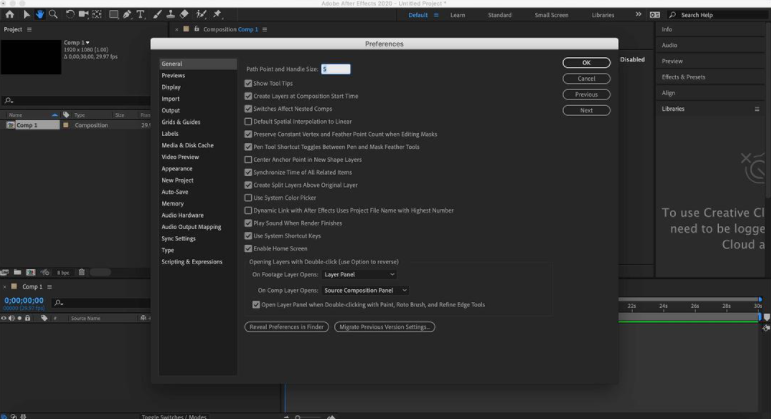Click the lock column icon in timeline
The image size is (771, 419).
coord(28,318)
